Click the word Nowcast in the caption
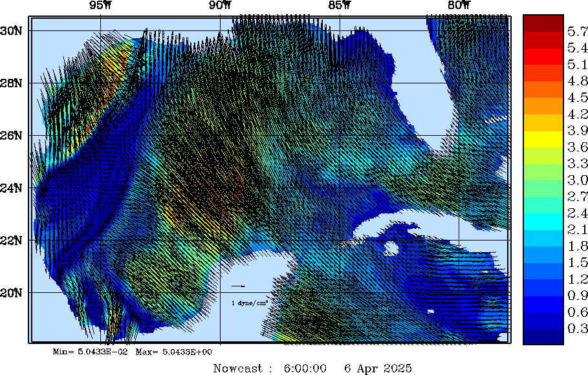The image size is (588, 375). pyautogui.click(x=238, y=369)
